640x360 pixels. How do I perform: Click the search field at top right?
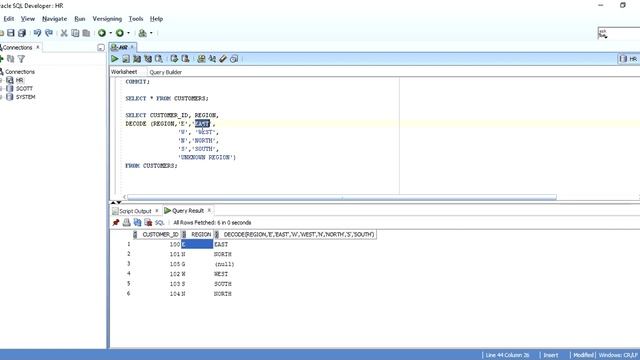(619, 33)
